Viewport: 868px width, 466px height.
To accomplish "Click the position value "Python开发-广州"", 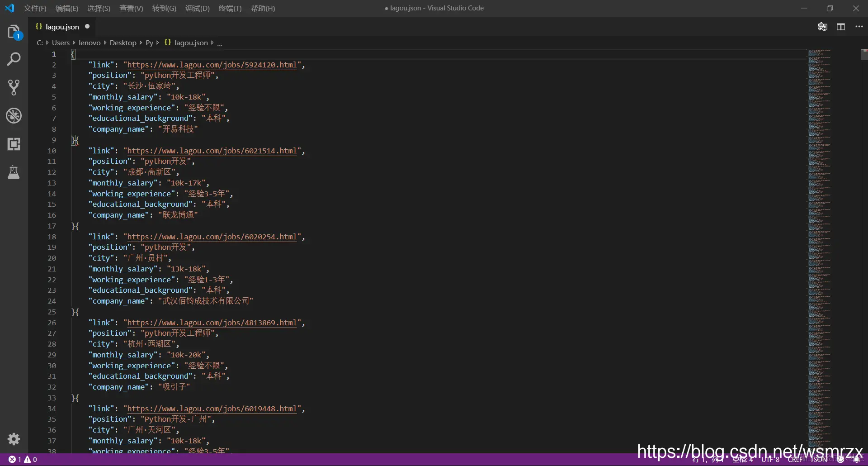I will [x=176, y=419].
